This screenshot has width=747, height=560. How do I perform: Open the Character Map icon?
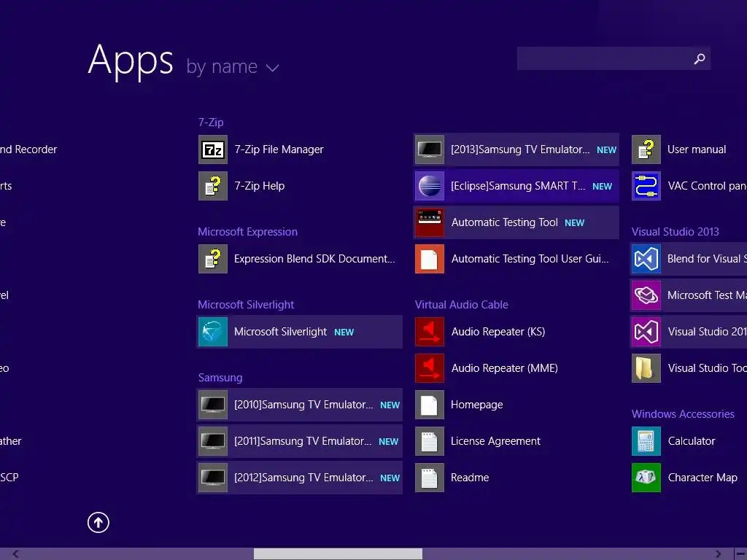click(x=646, y=478)
